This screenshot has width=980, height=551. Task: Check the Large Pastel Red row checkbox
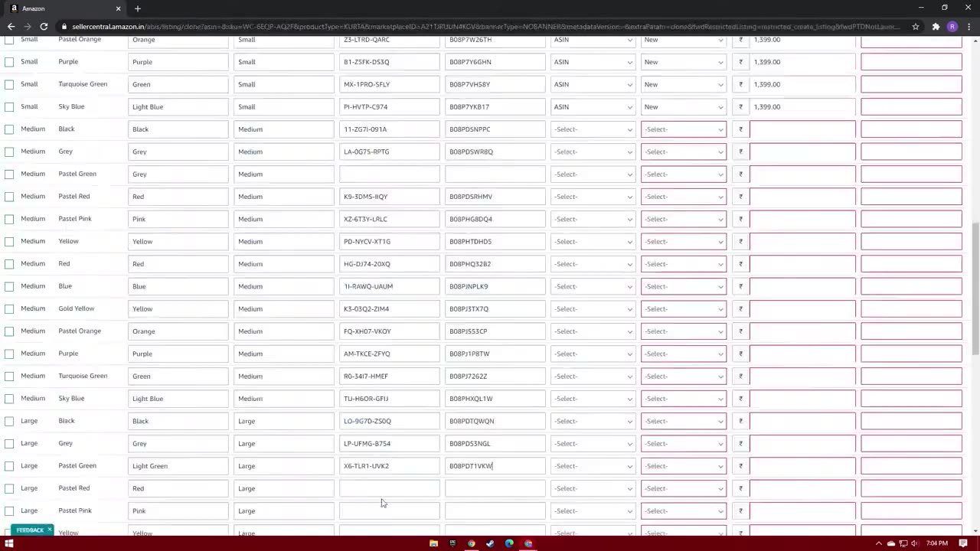(x=9, y=488)
